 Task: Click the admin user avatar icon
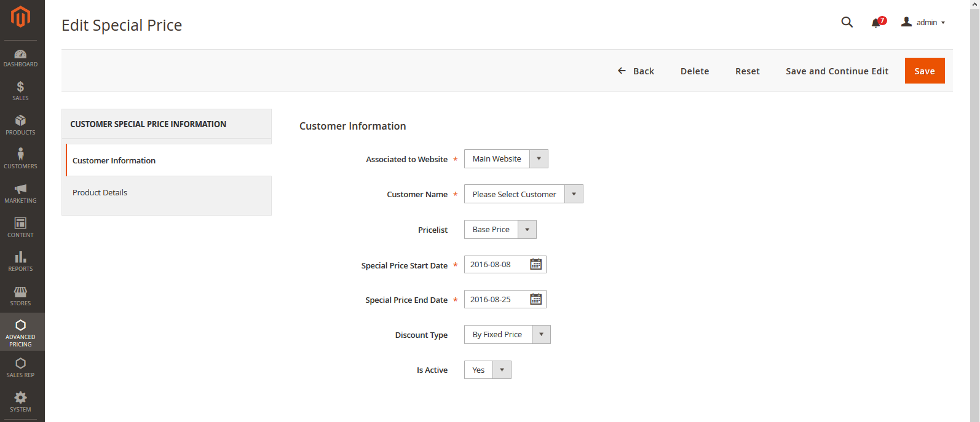click(906, 21)
